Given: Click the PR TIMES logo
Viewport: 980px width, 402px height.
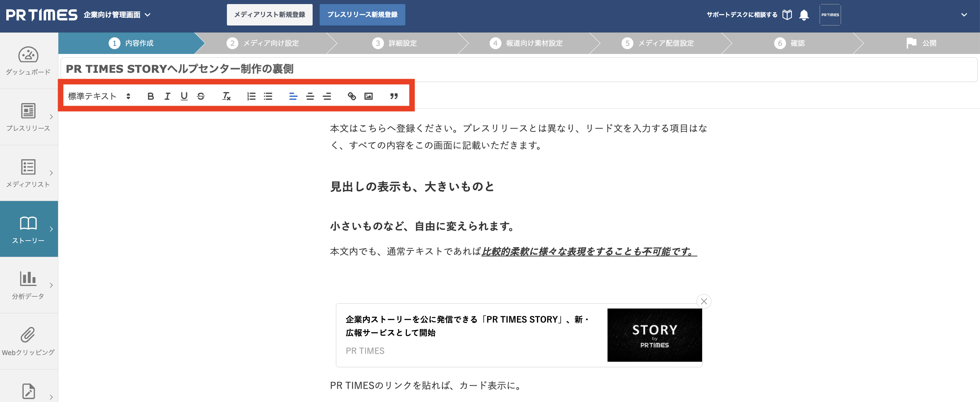Looking at the screenshot, I should [41, 15].
